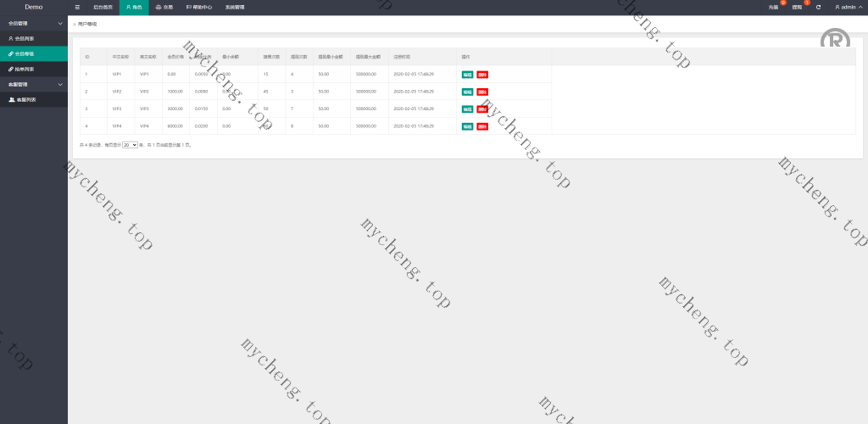
Task: Open the 帮助中心 top menu
Action: coord(199,7)
